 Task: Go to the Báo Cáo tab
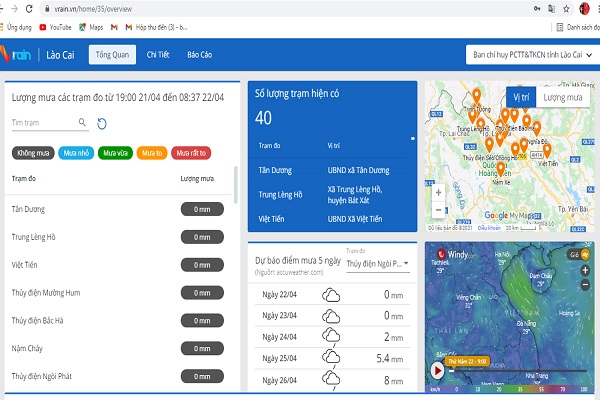click(x=205, y=54)
